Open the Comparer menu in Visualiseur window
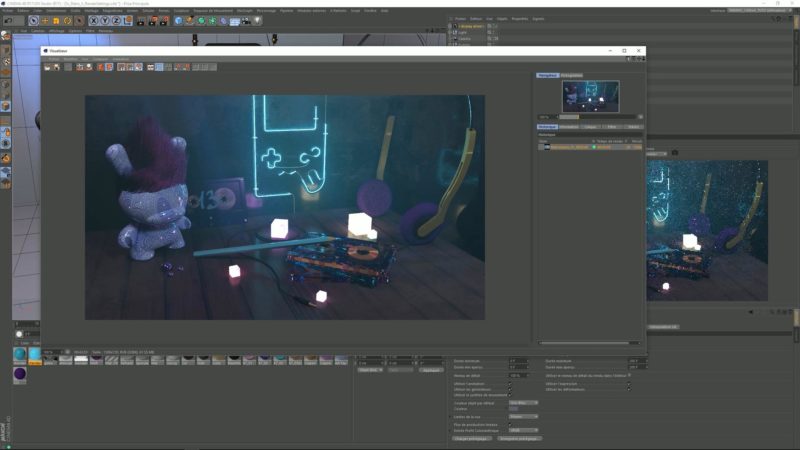The image size is (800, 450). (x=100, y=59)
